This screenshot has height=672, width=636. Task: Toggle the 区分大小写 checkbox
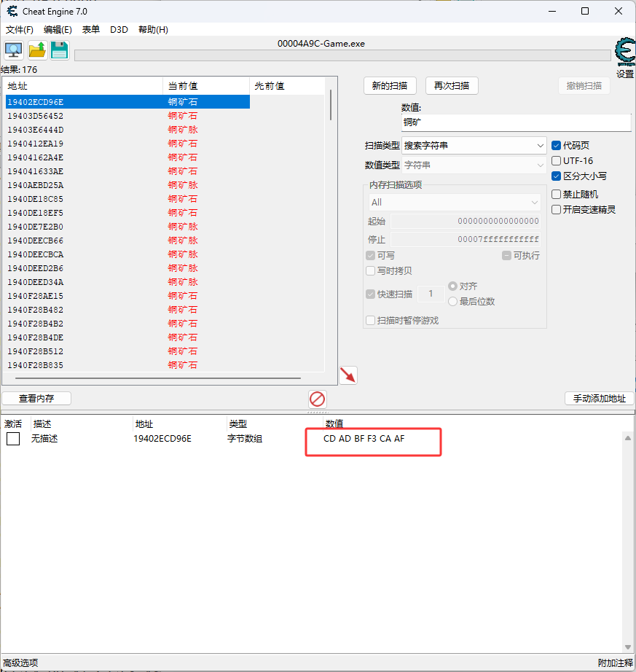(557, 176)
